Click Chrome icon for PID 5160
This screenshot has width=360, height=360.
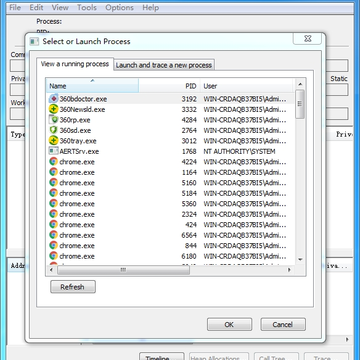click(53, 182)
